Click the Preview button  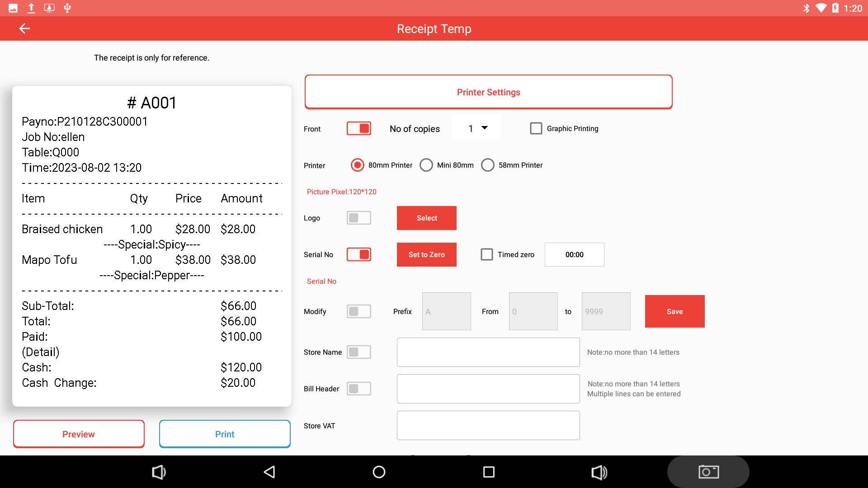pos(79,434)
